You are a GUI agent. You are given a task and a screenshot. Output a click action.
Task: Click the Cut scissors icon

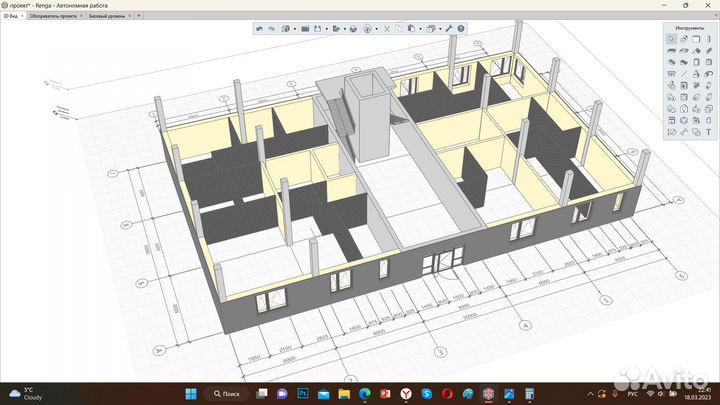click(386, 29)
